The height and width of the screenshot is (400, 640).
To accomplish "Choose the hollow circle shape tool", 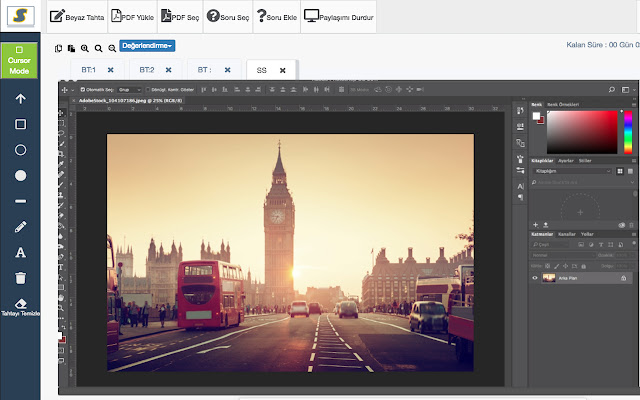I will 20,149.
